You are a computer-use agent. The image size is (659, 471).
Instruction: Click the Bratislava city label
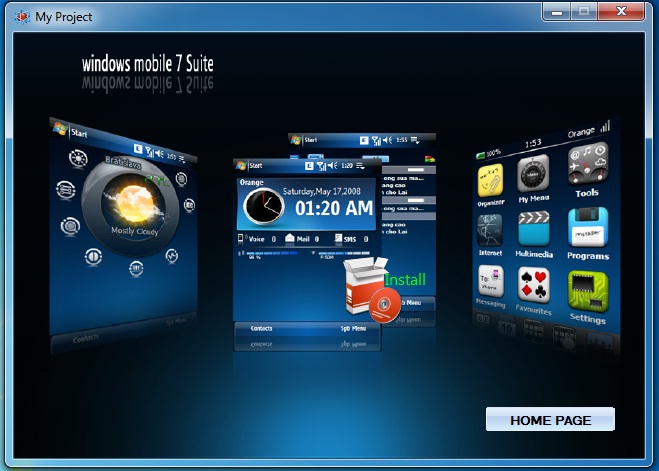[x=123, y=162]
